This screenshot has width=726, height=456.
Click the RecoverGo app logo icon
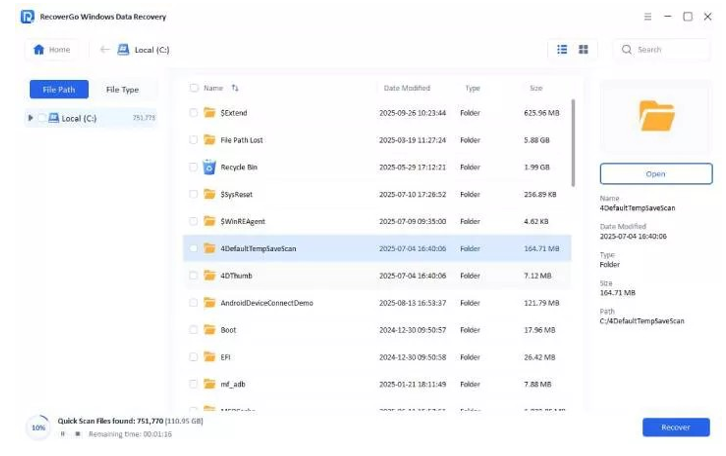[x=27, y=17]
